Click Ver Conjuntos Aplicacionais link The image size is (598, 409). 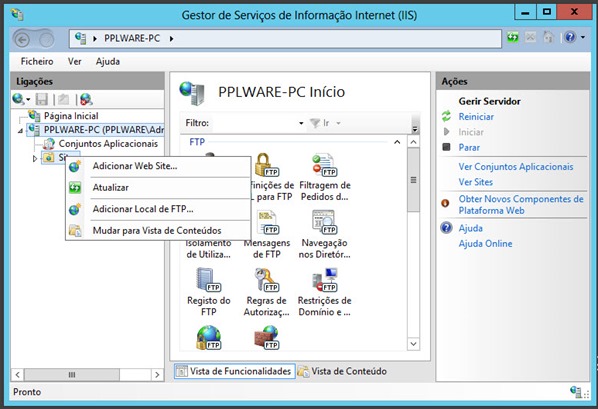click(x=516, y=167)
